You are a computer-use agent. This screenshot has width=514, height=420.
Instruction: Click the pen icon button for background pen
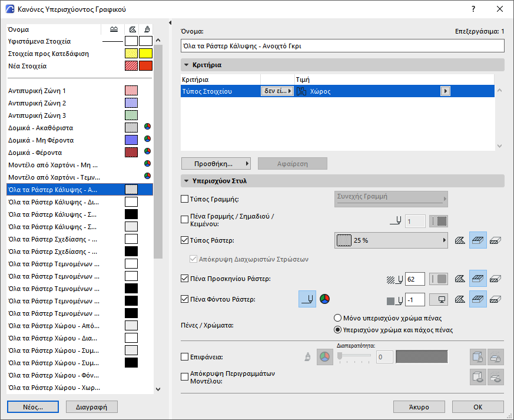307,299
